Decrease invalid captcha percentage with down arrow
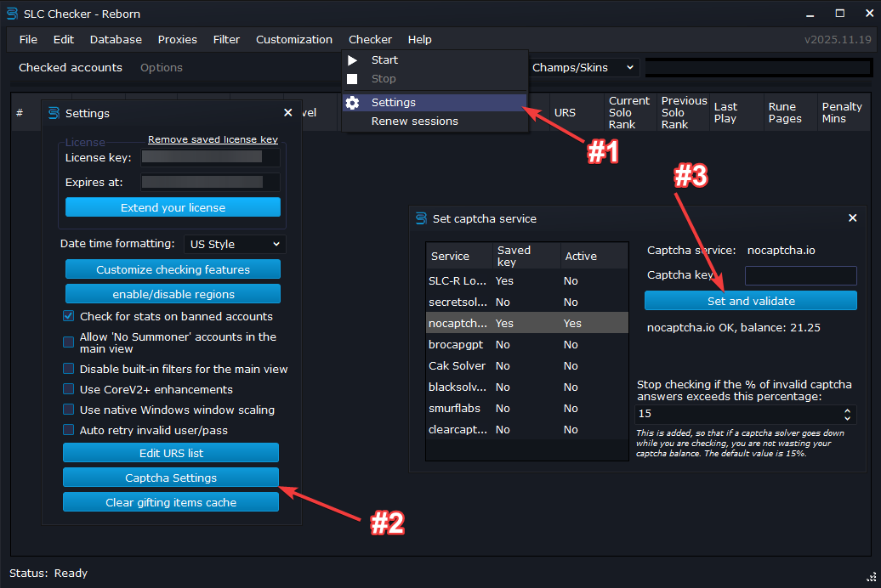 847,418
